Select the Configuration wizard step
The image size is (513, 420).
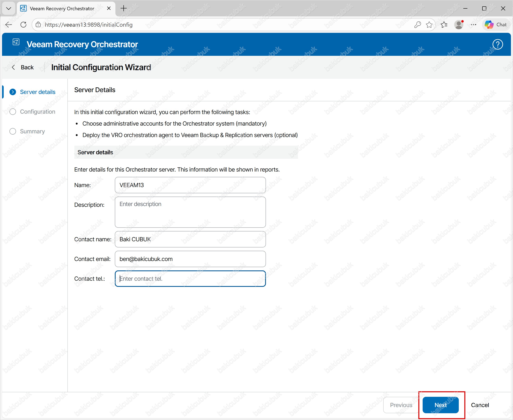[38, 112]
